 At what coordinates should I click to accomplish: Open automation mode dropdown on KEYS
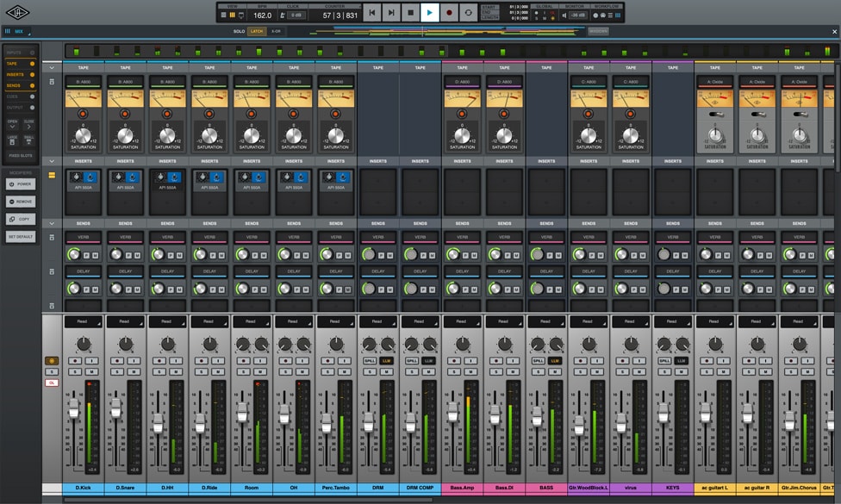(x=673, y=321)
